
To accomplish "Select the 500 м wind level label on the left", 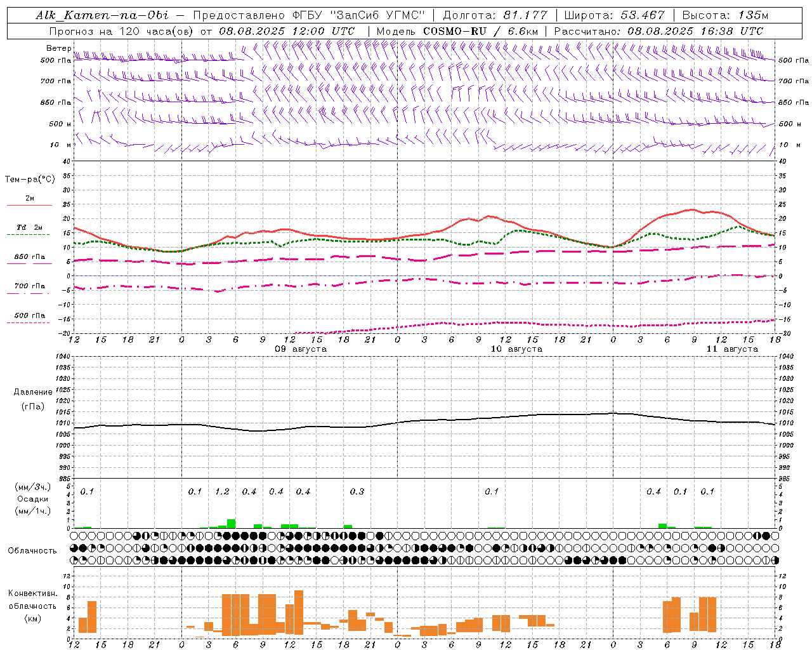I will point(60,124).
